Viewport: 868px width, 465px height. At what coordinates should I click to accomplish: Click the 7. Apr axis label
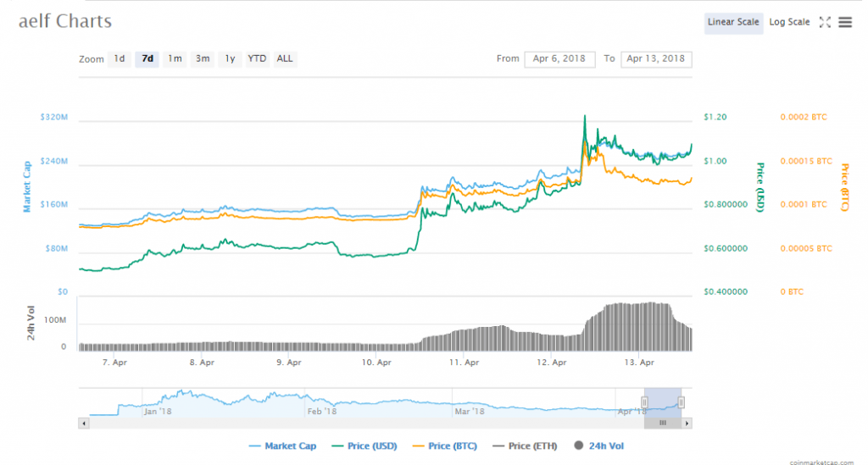click(x=114, y=363)
